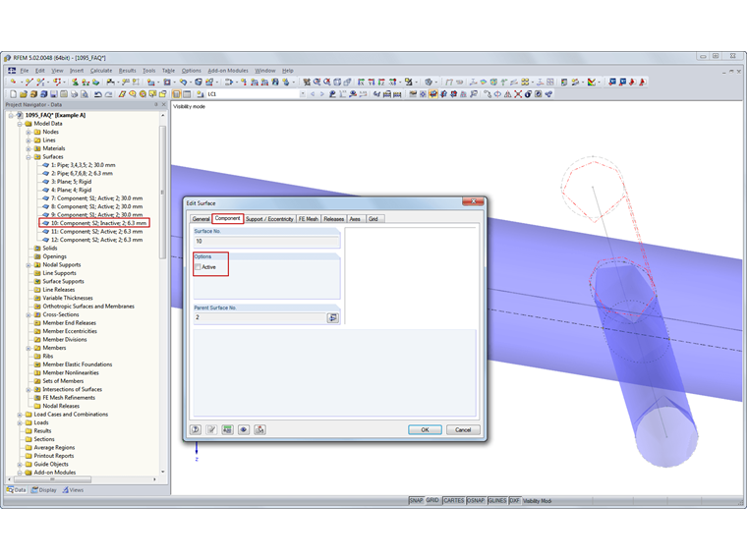Expand the Lines tree node
The image size is (747, 560).
click(29, 140)
